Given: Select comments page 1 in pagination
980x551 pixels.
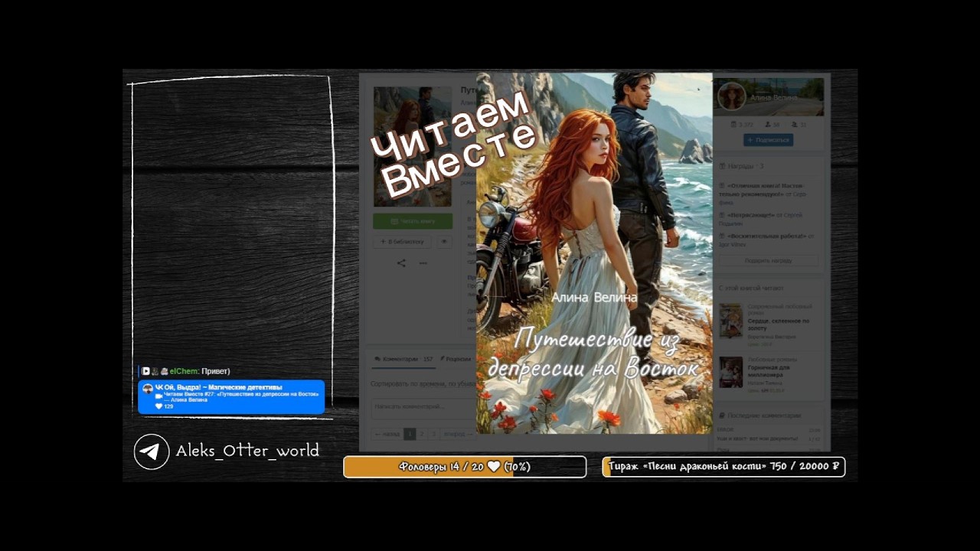Looking at the screenshot, I should [410, 434].
